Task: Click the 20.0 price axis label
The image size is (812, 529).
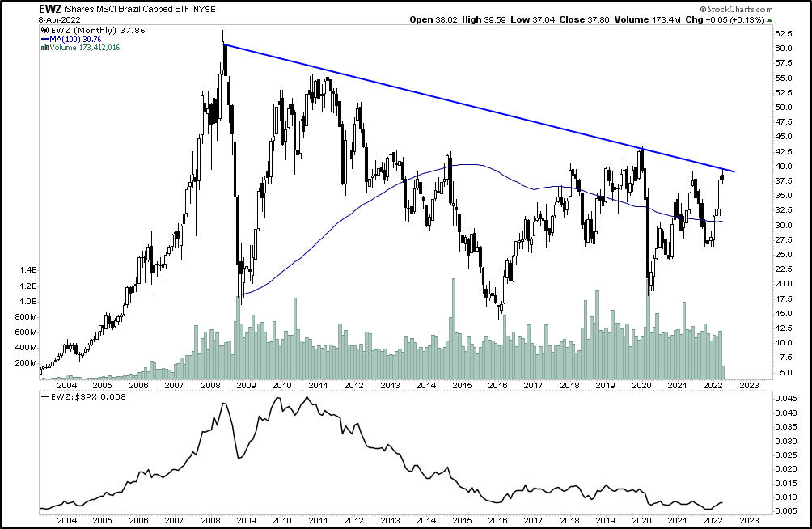Action: pyautogui.click(x=783, y=284)
